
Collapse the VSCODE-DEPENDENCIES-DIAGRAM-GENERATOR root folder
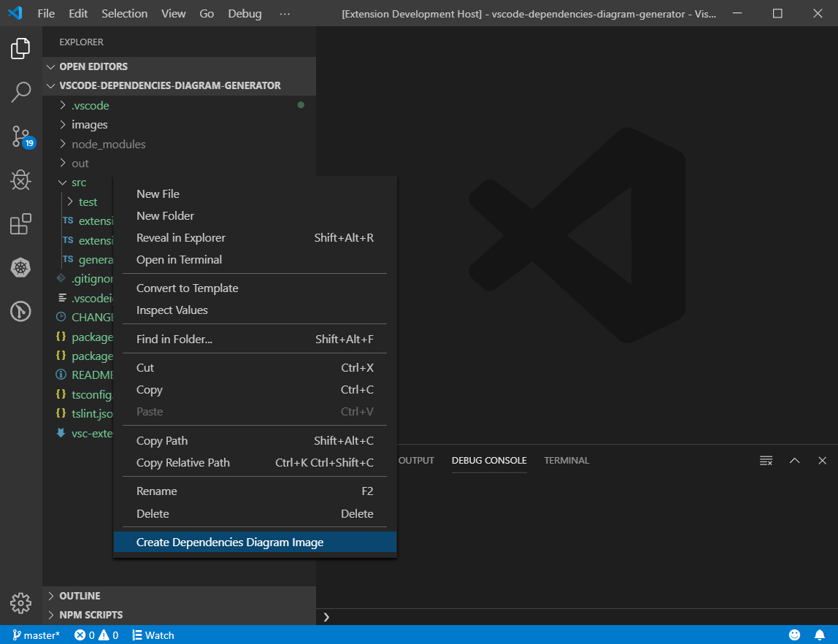pos(179,85)
